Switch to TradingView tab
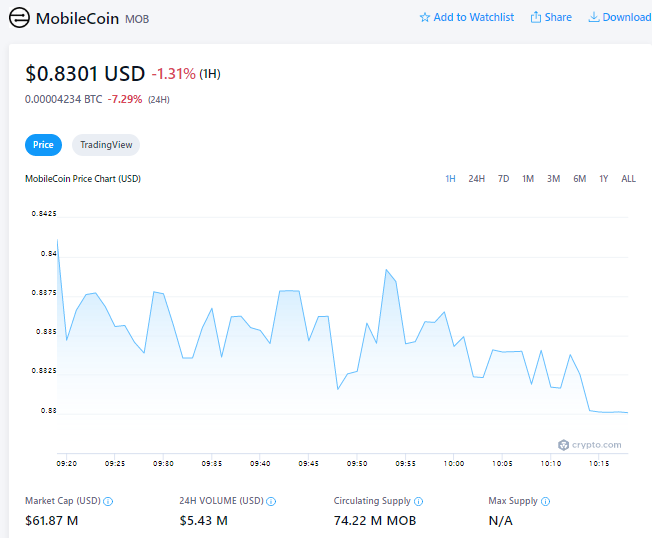The height and width of the screenshot is (538, 652). click(106, 145)
